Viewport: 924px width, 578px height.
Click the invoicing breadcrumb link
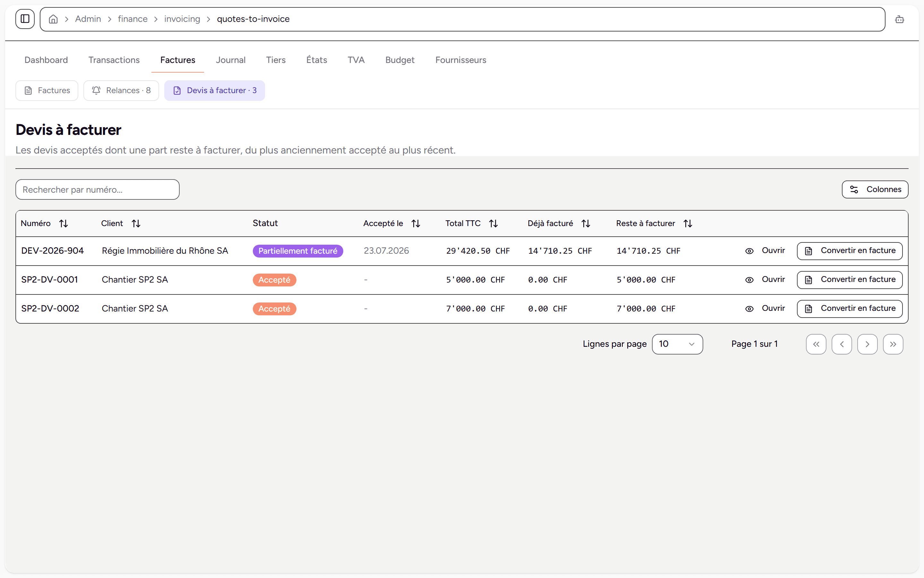pos(182,19)
